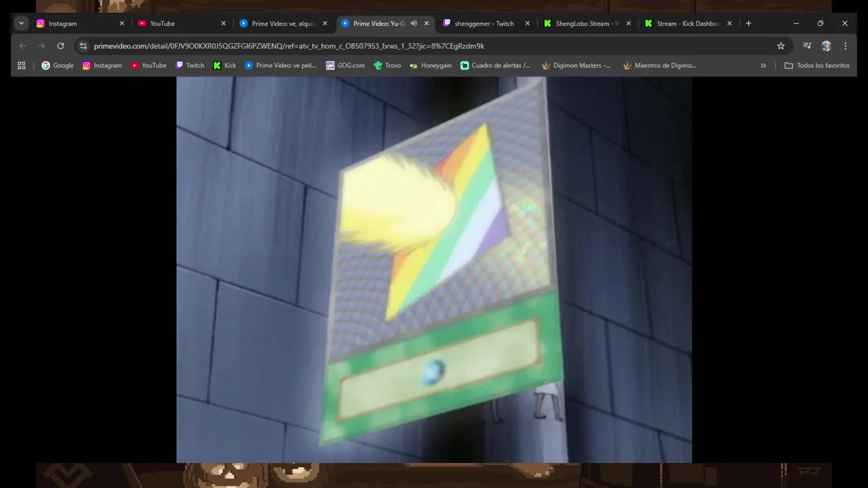Switch to the ShengLobo Stream tab

pyautogui.click(x=587, y=23)
